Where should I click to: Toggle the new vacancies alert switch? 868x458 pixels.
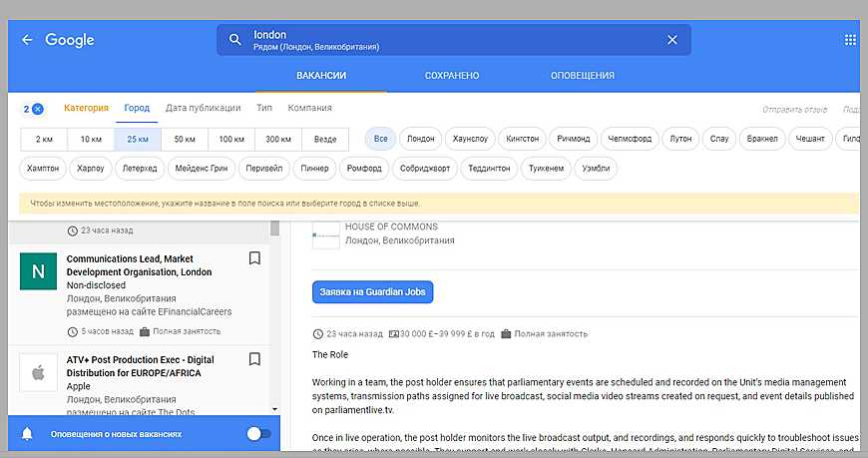click(257, 434)
